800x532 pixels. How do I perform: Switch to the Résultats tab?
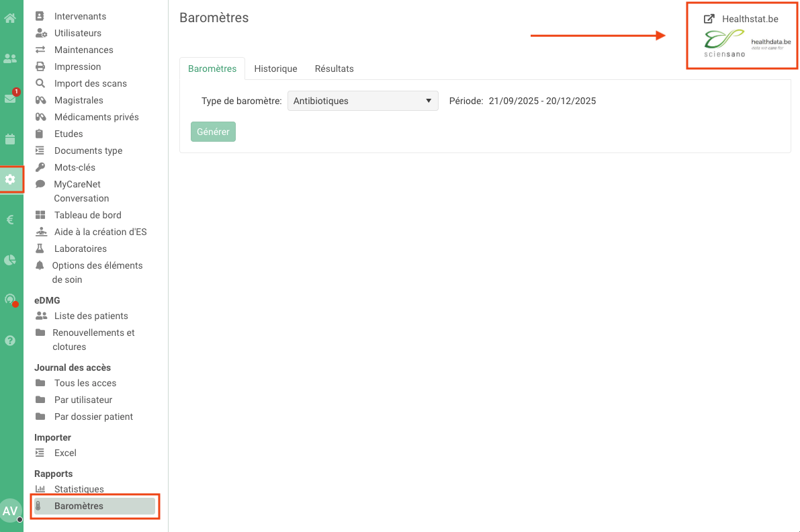334,69
